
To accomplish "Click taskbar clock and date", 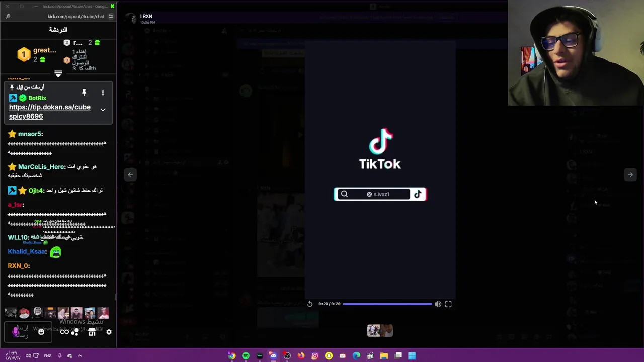I will [13, 356].
